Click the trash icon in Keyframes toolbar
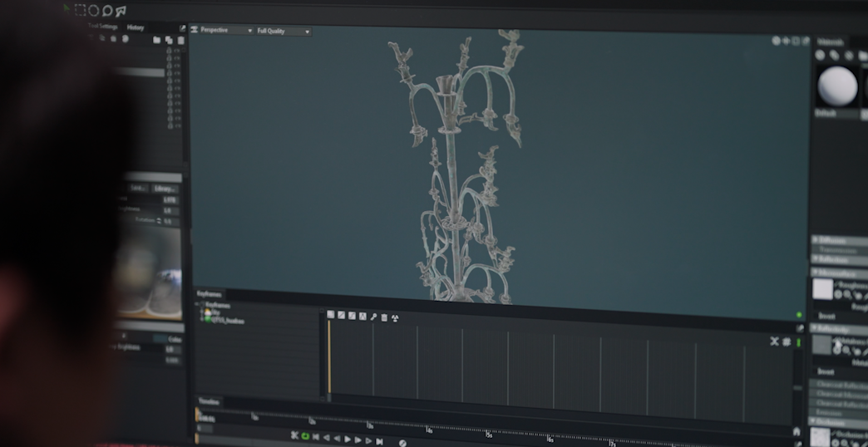868x447 pixels. pyautogui.click(x=384, y=317)
